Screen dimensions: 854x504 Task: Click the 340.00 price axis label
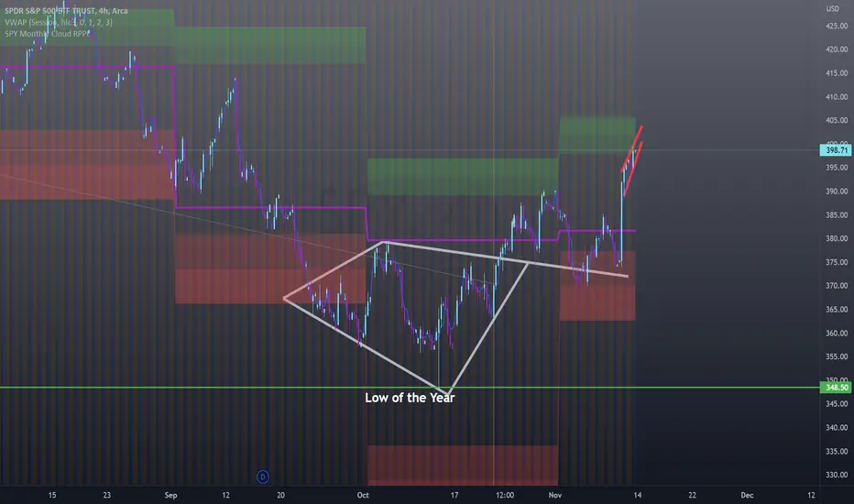[x=837, y=427]
